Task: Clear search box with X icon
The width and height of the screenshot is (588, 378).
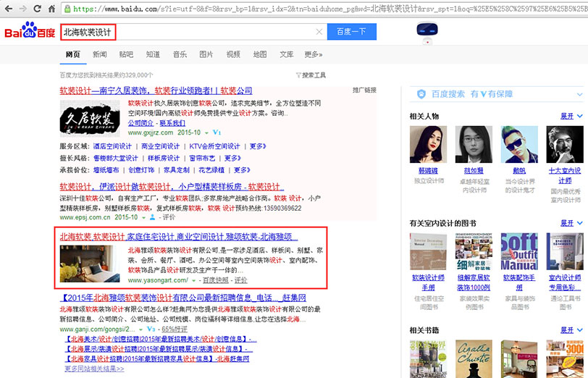Action: tap(319, 32)
